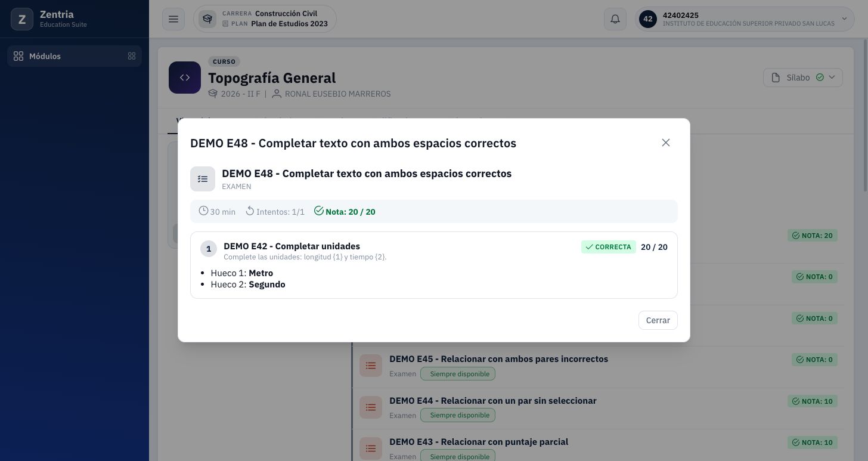Click the Zentria Z logo
The width and height of the screenshot is (868, 461).
click(x=22, y=19)
